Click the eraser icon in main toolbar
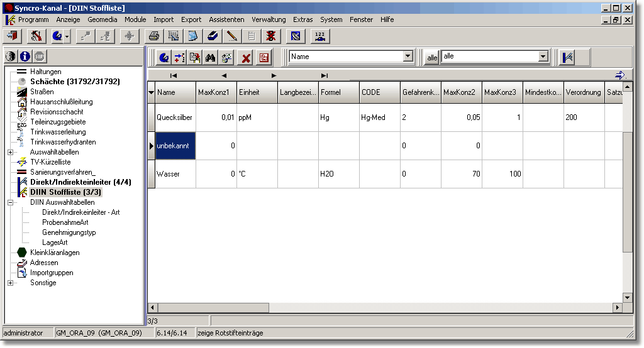Screen dimensions: 644x348 tap(213, 36)
